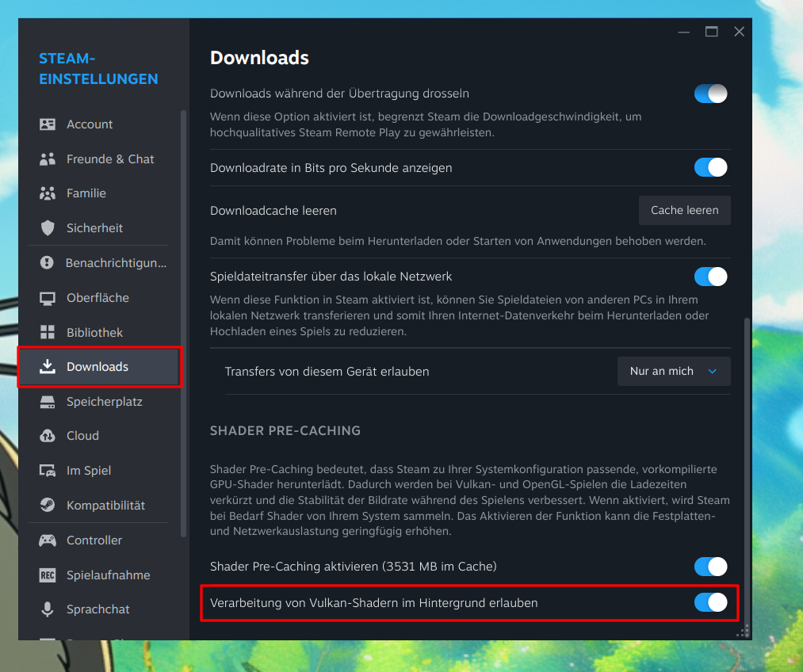The image size is (803, 672).
Task: Click the SHADER PRE-CACHING section heading
Action: point(285,431)
